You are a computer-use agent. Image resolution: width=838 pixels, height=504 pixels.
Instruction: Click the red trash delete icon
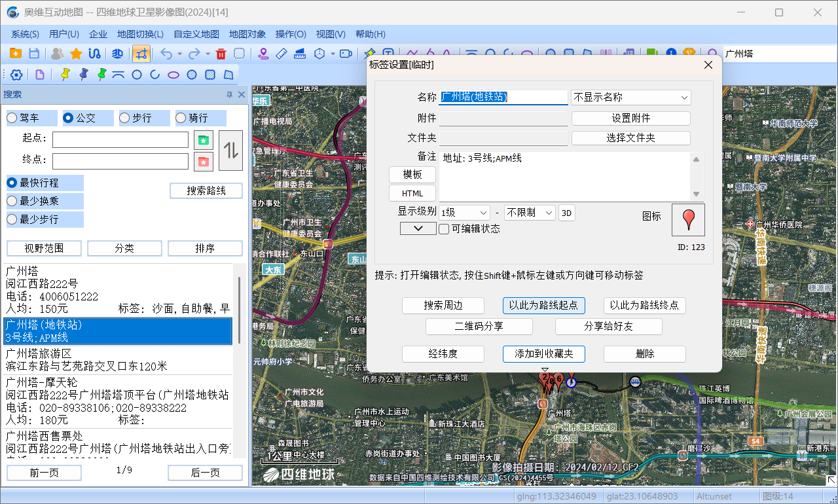(x=221, y=54)
